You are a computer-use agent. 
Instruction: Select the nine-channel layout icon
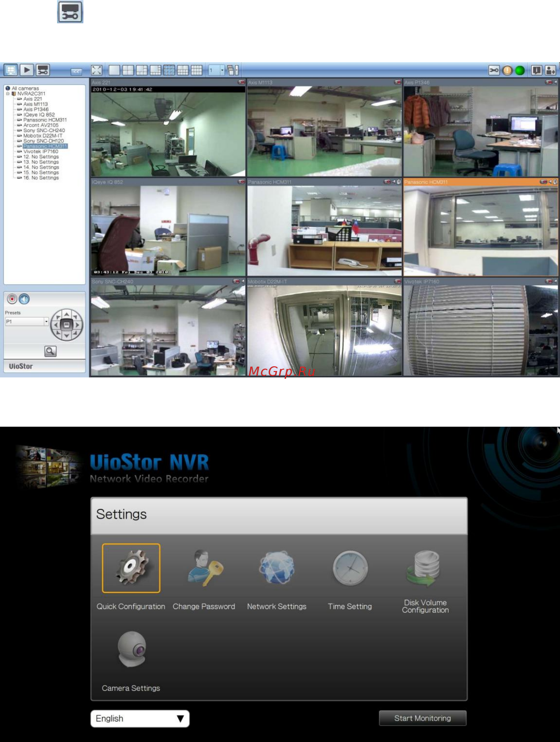(169, 70)
